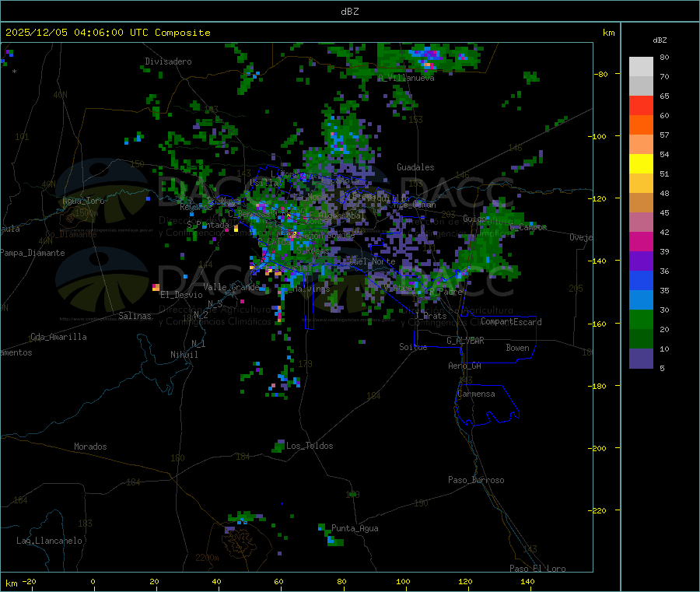Click the magenta 39-42 dBZ legend band

click(x=641, y=241)
